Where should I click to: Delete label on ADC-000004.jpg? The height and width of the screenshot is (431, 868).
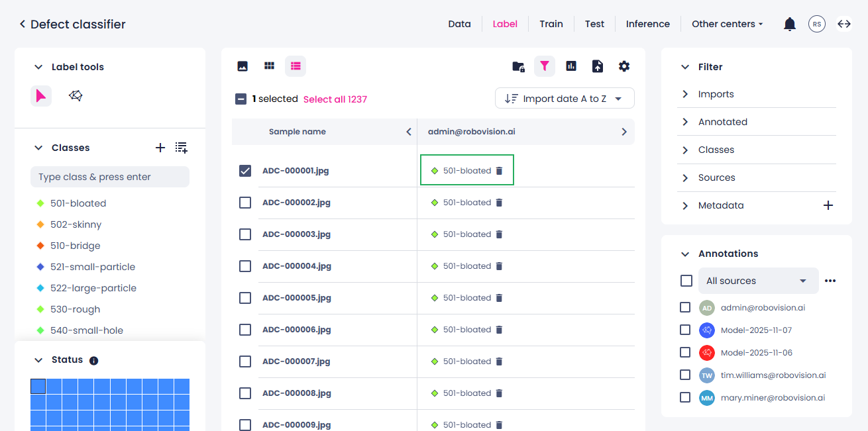coord(500,266)
